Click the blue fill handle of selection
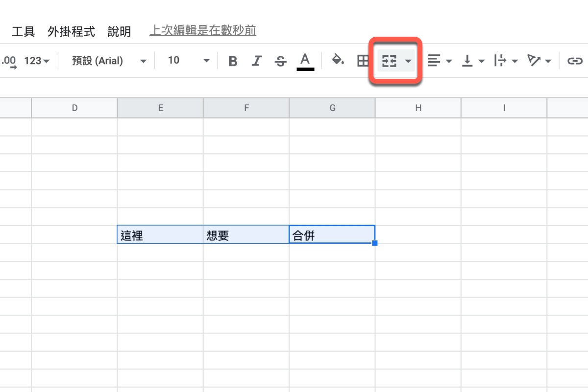Viewport: 588px width, 392px height. pyautogui.click(x=375, y=243)
